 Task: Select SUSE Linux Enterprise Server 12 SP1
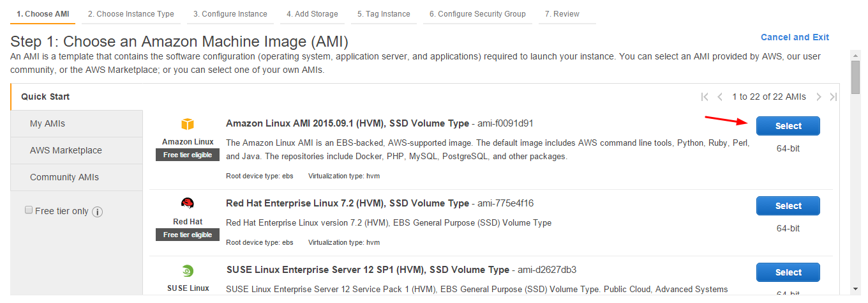(x=788, y=272)
